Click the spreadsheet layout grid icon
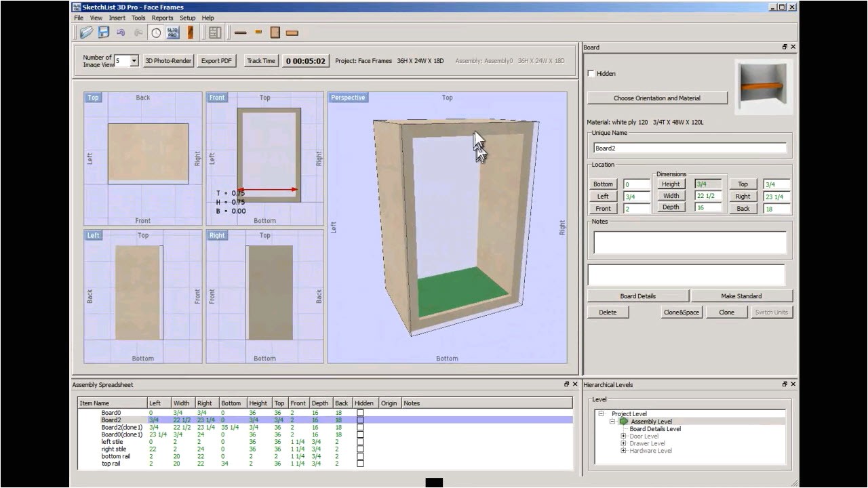Viewport: 868px width, 488px height. pos(215,32)
